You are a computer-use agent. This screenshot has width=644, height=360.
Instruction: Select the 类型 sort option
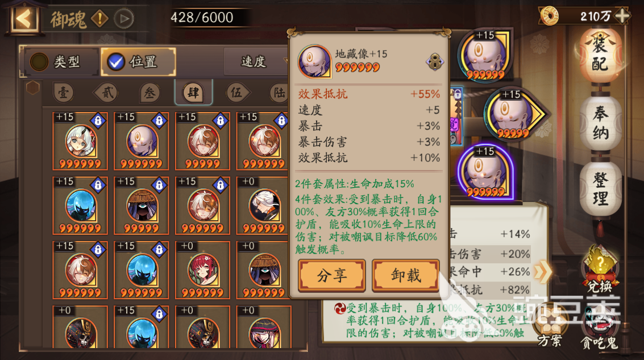pyautogui.click(x=61, y=61)
